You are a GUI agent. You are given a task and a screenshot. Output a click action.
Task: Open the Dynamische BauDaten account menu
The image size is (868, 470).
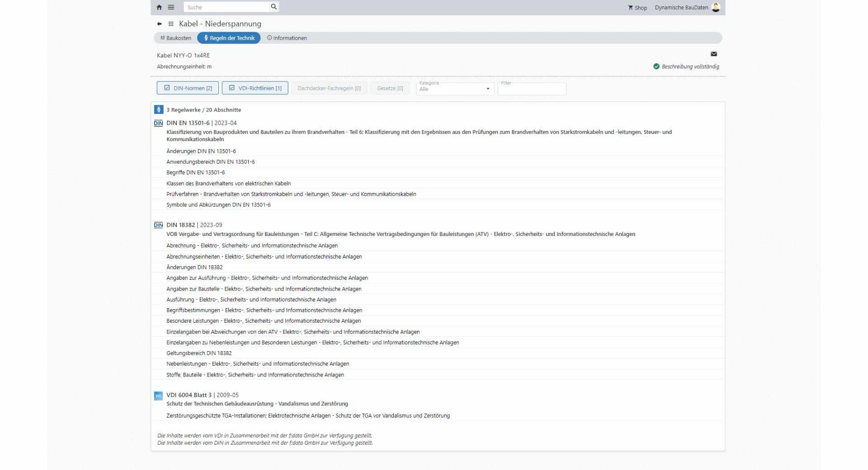(681, 8)
